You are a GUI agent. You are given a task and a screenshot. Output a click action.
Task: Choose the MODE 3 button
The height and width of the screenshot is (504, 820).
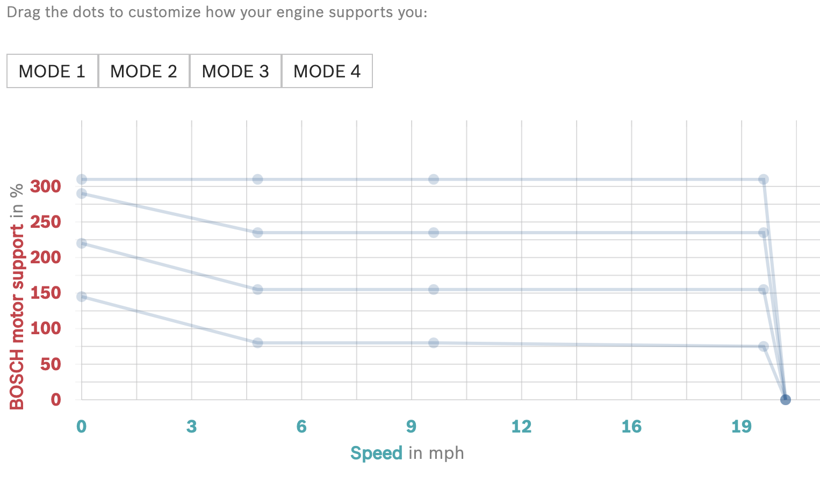click(235, 71)
